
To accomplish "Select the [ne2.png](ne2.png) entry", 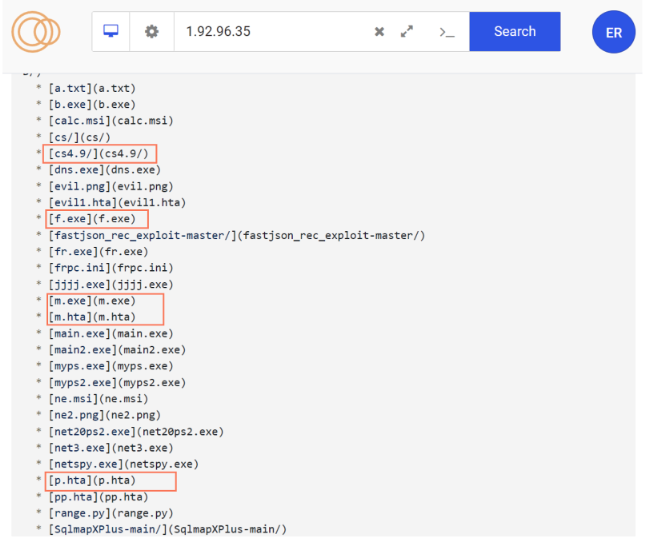I will [105, 415].
